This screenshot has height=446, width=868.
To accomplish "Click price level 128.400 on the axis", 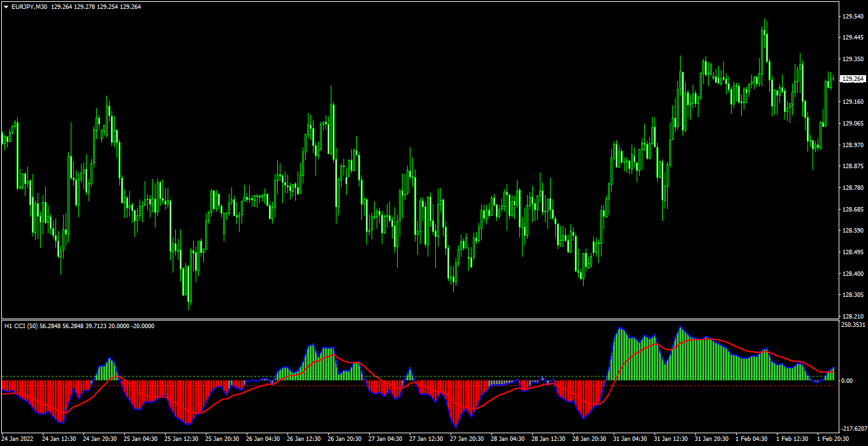I will (853, 274).
